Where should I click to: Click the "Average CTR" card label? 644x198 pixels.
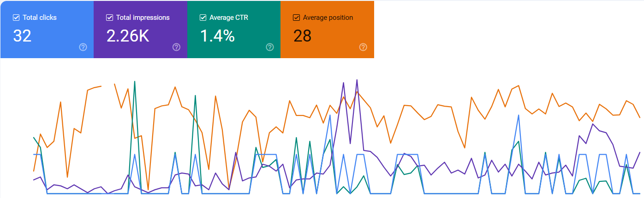click(227, 18)
